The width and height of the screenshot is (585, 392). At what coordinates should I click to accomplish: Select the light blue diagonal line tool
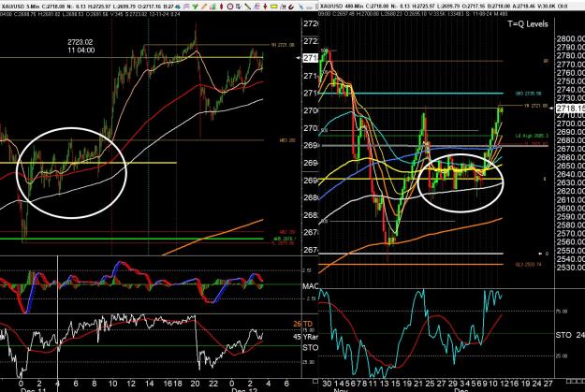tap(301, 7)
